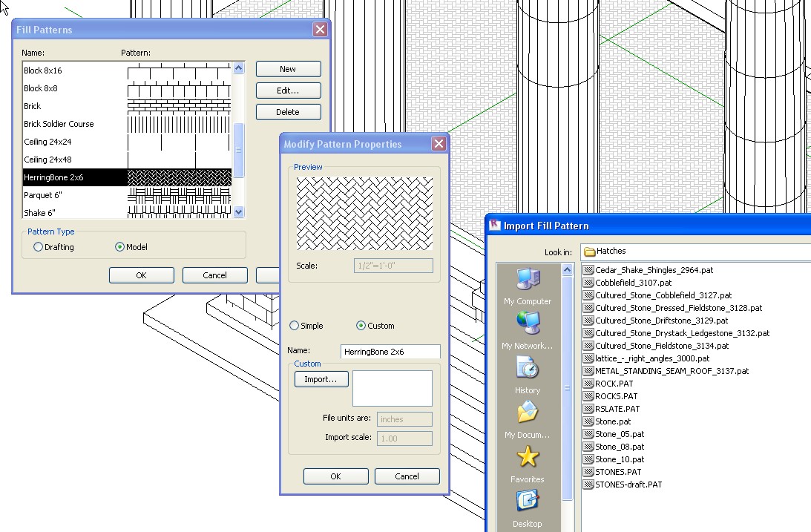Choose the Custom pattern option
The height and width of the screenshot is (532, 811).
pyautogui.click(x=361, y=326)
